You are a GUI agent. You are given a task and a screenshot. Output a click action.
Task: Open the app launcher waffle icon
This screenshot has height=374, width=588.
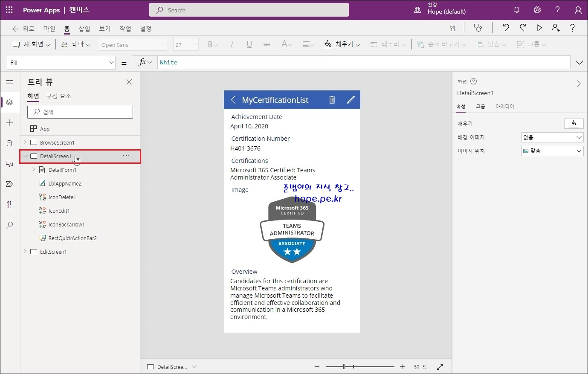[x=9, y=10]
